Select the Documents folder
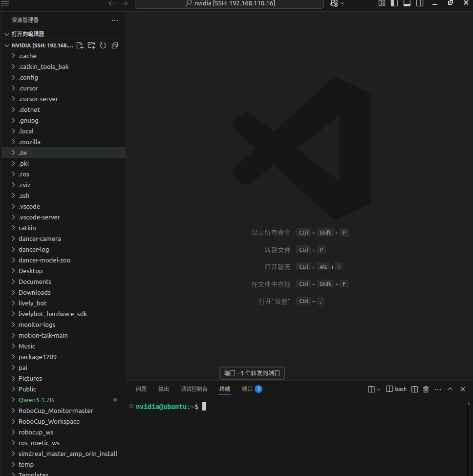 click(x=64, y=281)
